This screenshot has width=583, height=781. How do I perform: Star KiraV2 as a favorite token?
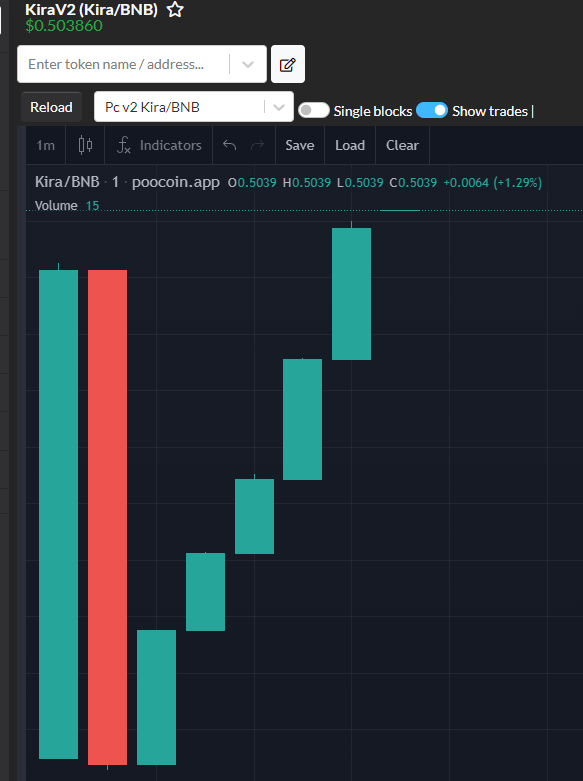(175, 9)
